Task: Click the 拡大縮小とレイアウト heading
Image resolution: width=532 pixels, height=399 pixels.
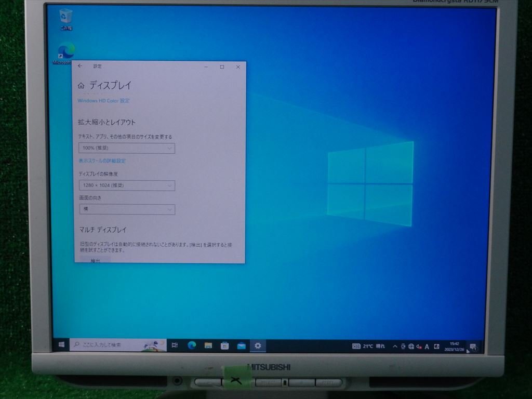Action: coord(107,122)
